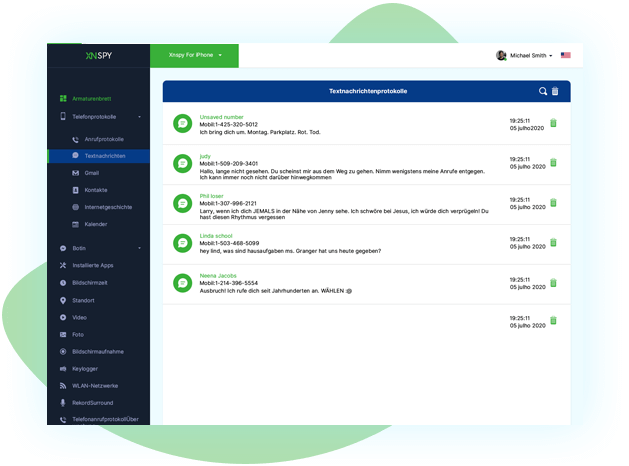Delete the Neena Jacobs message
Viewport: 629px width, 466px height.
[x=554, y=283]
